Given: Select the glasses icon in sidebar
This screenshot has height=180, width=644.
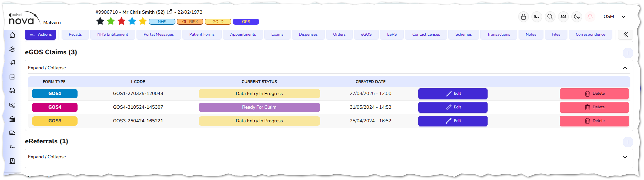Looking at the screenshot, I should point(12,91).
